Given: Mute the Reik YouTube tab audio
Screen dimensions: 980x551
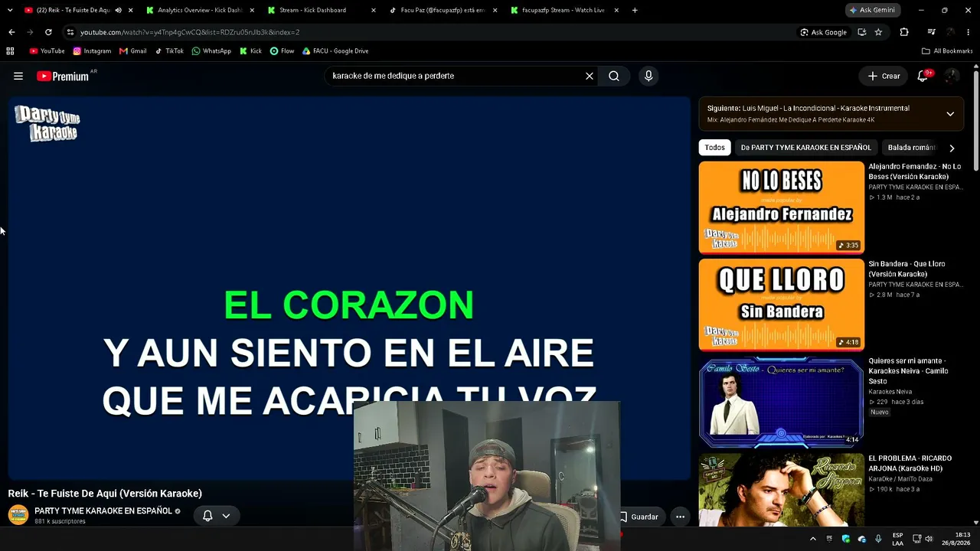Looking at the screenshot, I should click(118, 10).
